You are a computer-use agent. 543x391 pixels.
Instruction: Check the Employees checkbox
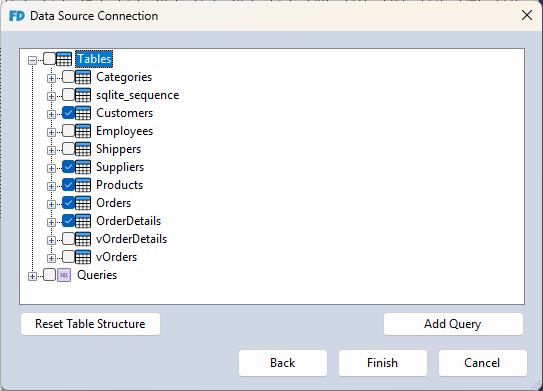tap(68, 131)
